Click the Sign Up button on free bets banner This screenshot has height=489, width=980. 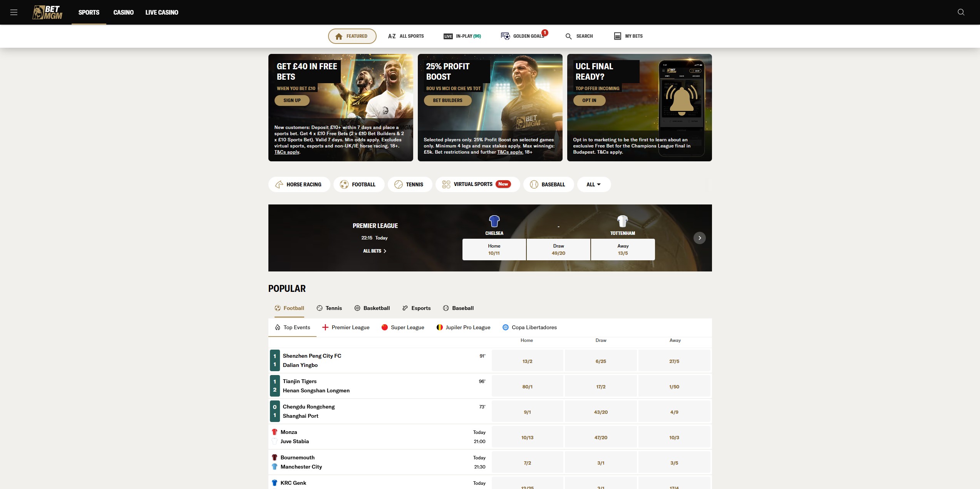292,100
